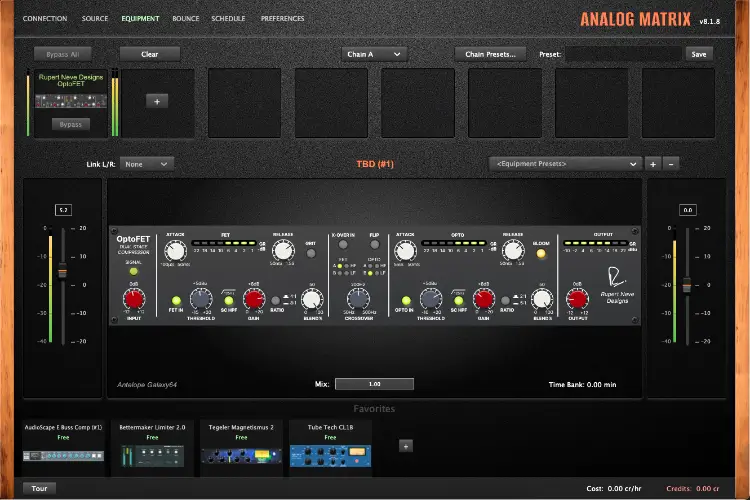Add a new favorite with plus button
The image size is (750, 500).
tap(406, 446)
